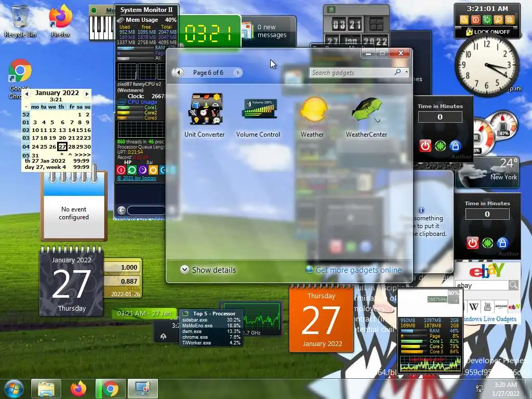The height and width of the screenshot is (399, 532).
Task: Click the next page arrow after Page 6 of 6
Action: point(238,72)
